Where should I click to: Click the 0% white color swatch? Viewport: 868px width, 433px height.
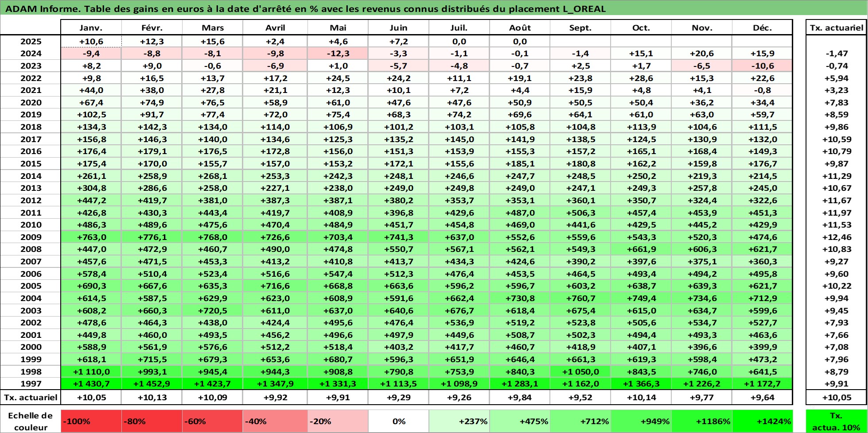click(x=398, y=421)
